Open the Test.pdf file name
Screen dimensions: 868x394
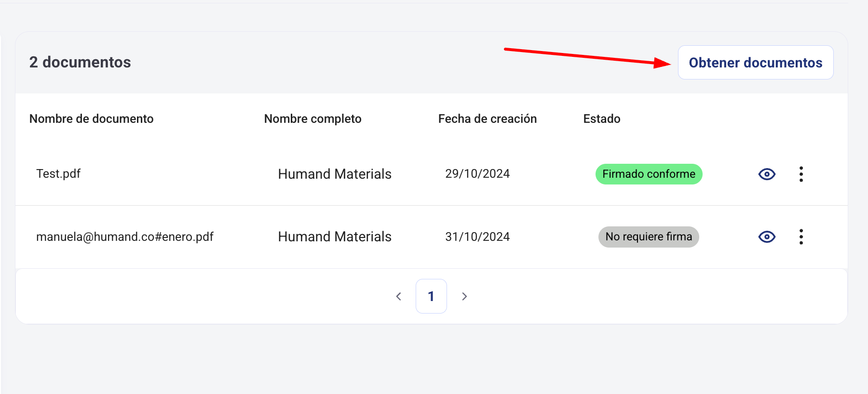click(x=58, y=174)
